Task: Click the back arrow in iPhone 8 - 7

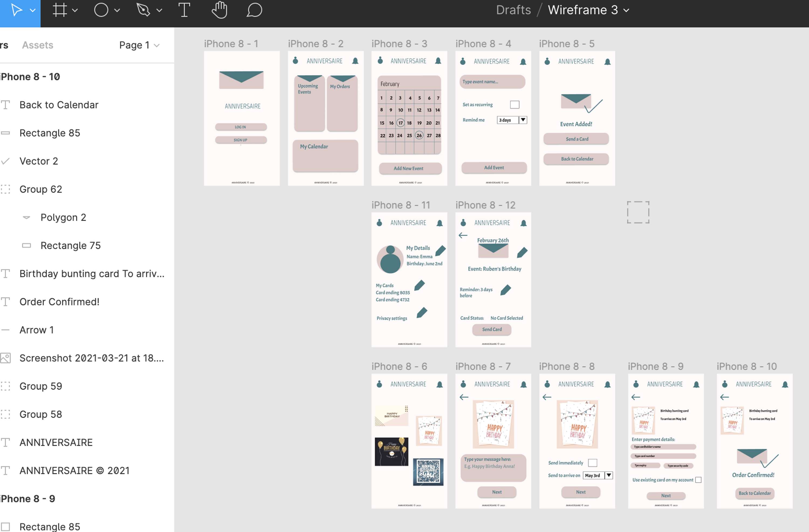Action: point(464,397)
